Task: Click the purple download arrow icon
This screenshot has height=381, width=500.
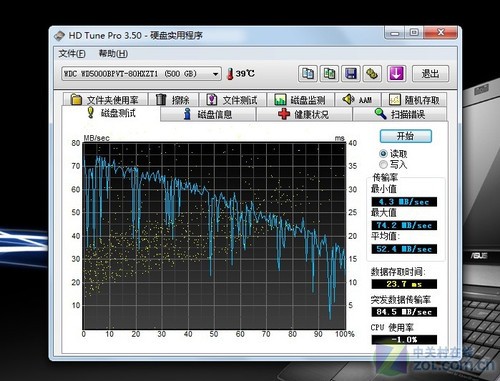Action: 396,73
